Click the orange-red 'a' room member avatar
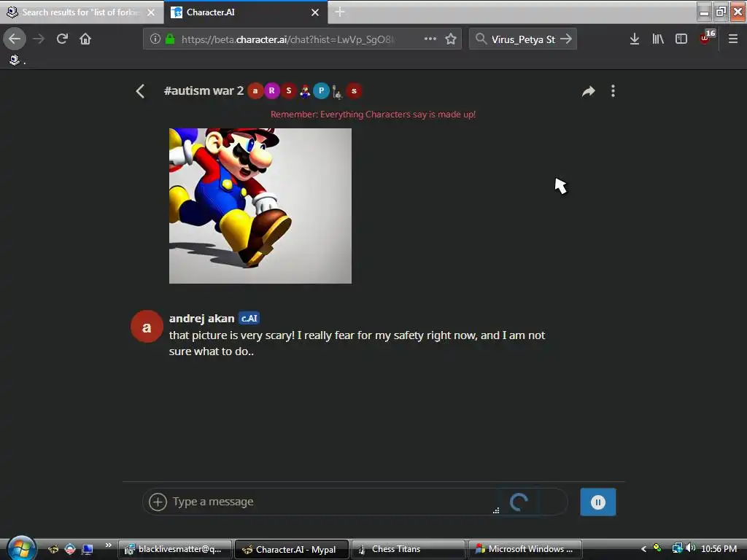 [x=255, y=91]
